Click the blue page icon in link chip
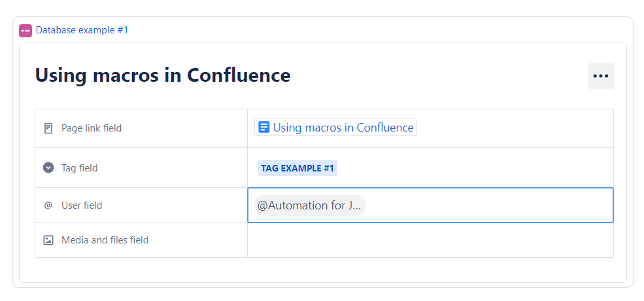This screenshot has height=301, width=644. point(264,128)
